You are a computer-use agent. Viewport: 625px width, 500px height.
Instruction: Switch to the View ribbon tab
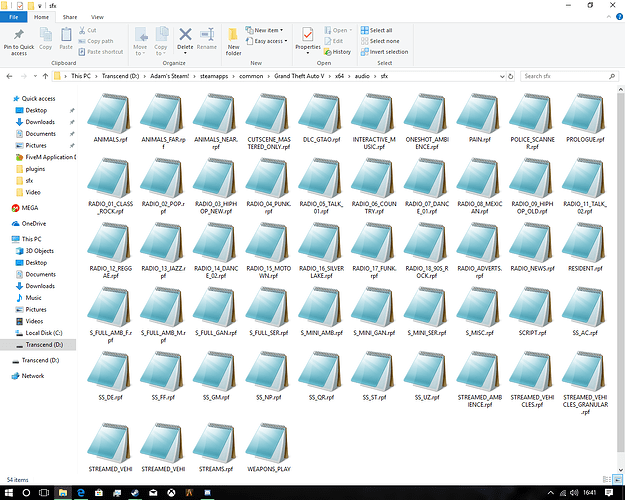97,17
